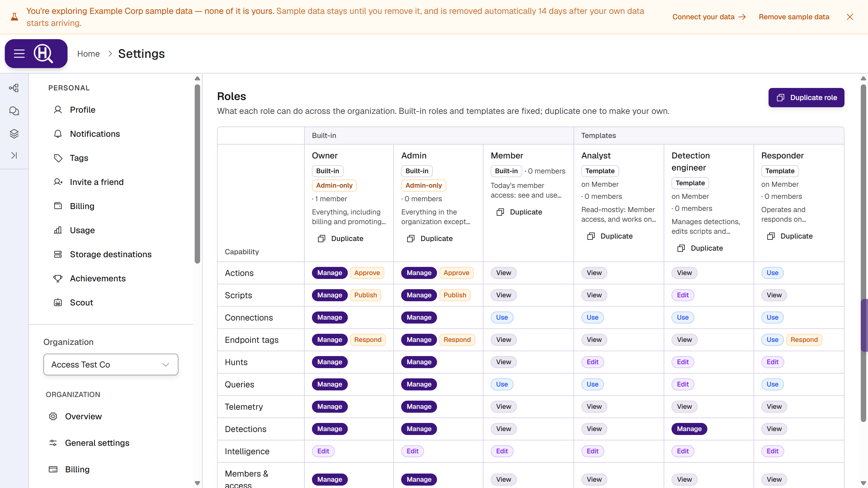Click Connect your data link
The height and width of the screenshot is (488, 868).
(x=709, y=17)
